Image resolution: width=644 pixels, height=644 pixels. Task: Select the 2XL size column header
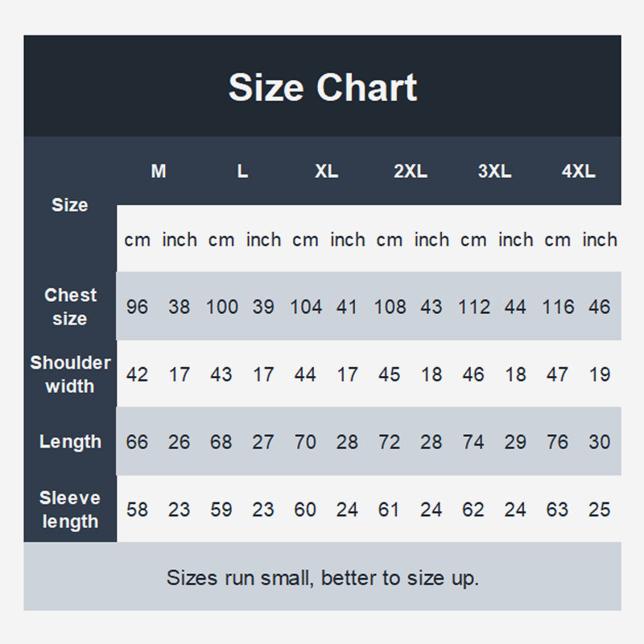click(x=410, y=171)
